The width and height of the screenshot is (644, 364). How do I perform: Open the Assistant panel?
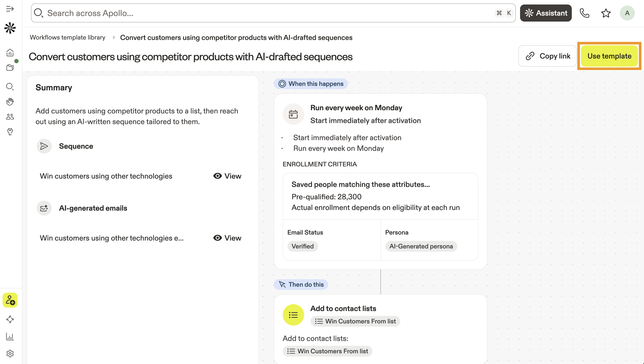click(x=546, y=13)
